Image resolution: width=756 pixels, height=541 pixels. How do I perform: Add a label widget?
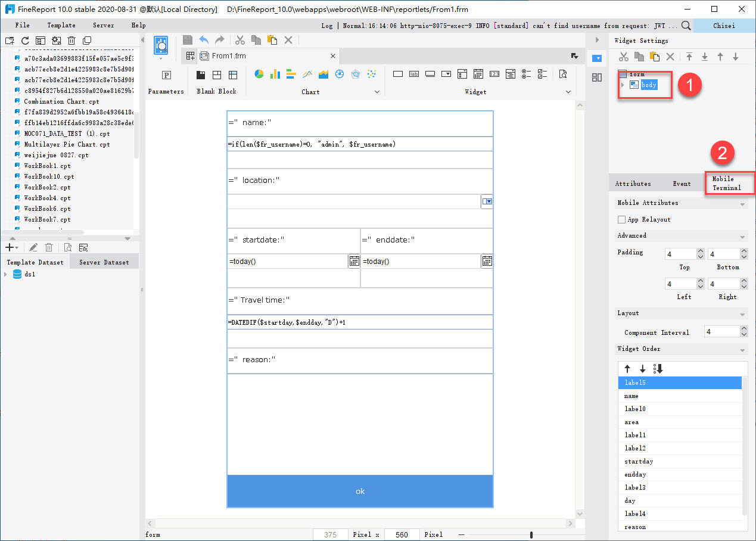click(x=414, y=74)
